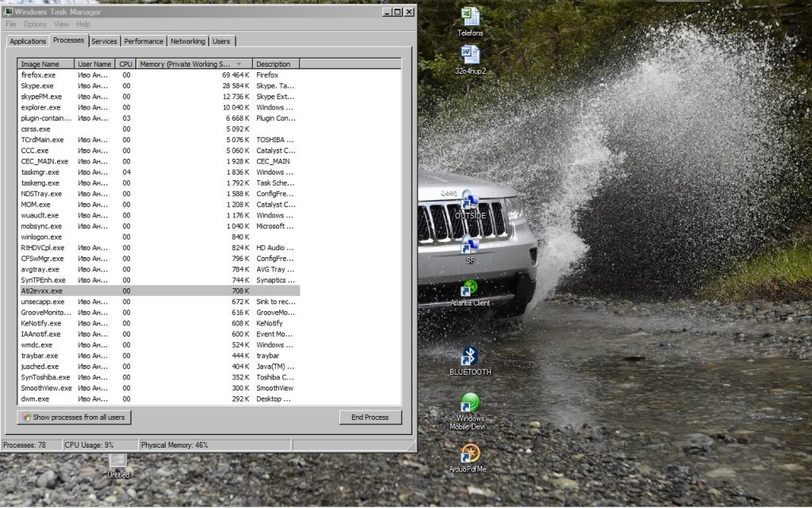
Task: Open the View menu
Action: click(61, 25)
